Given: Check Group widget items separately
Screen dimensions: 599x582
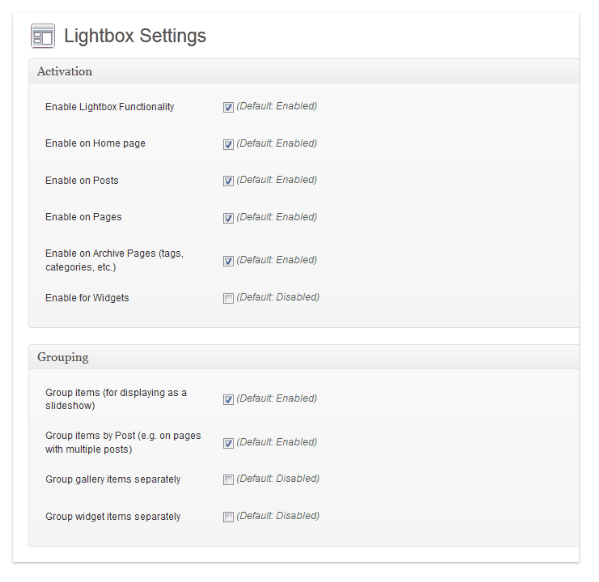Looking at the screenshot, I should [228, 517].
